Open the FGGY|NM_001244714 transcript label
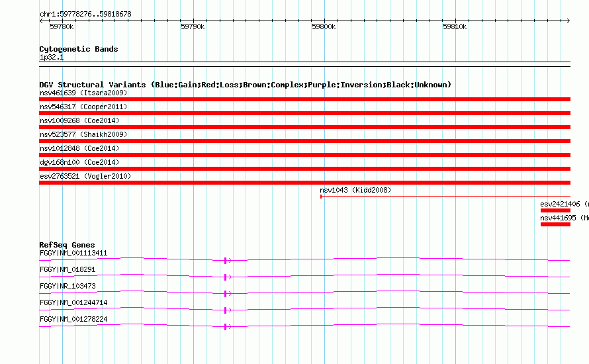Viewport: 589px width, 364px height. [73, 302]
